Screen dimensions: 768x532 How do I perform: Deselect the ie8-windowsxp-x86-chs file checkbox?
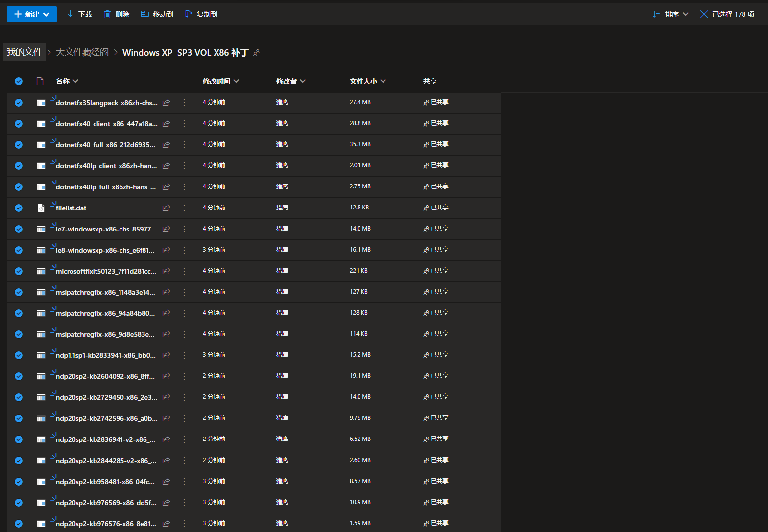tap(19, 250)
